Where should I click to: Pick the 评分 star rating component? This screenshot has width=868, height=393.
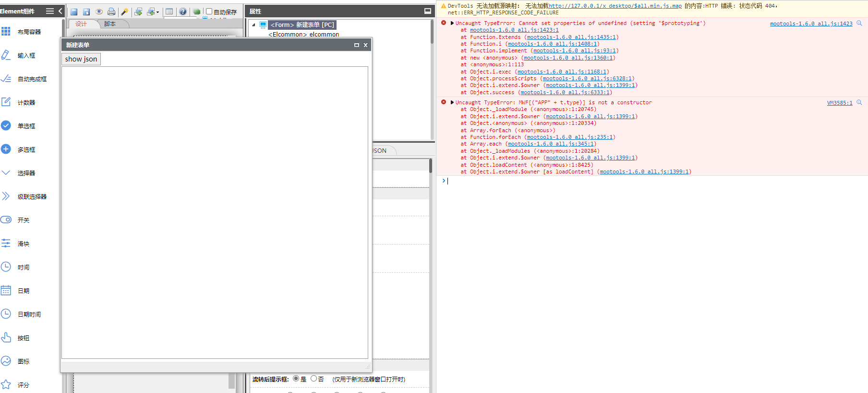point(6,384)
